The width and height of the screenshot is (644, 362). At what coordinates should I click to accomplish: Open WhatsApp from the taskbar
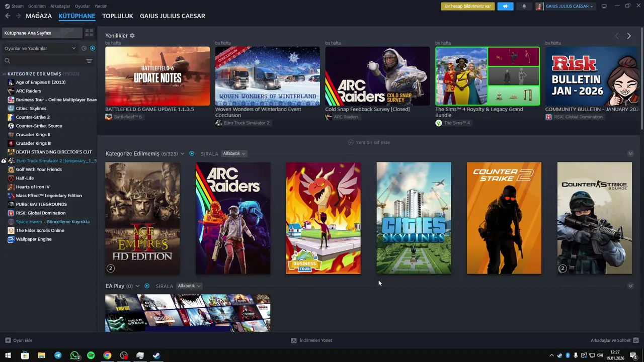74,355
